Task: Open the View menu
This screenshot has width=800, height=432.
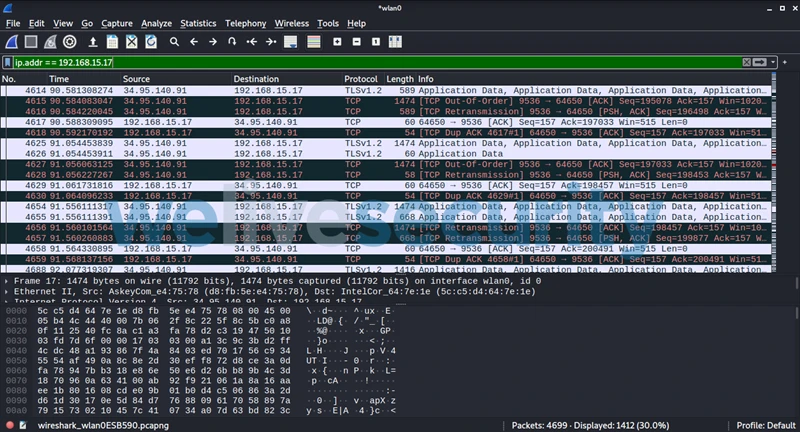Action: coord(63,23)
